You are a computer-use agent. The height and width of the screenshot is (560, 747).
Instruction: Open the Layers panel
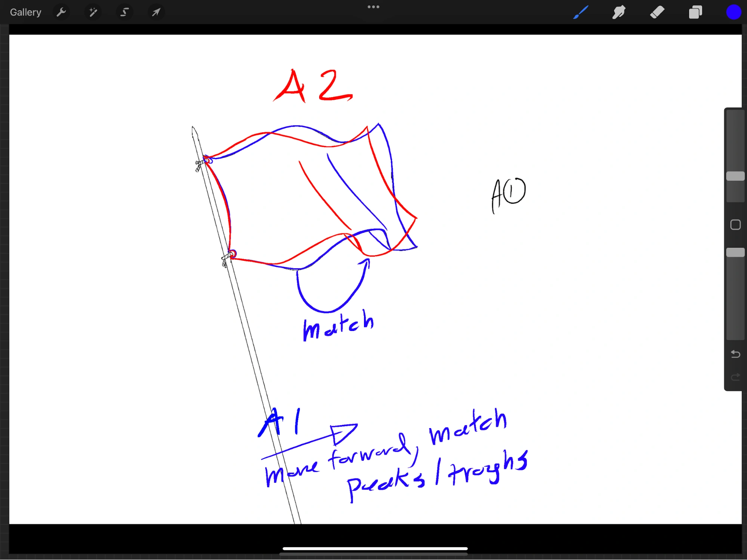point(695,12)
